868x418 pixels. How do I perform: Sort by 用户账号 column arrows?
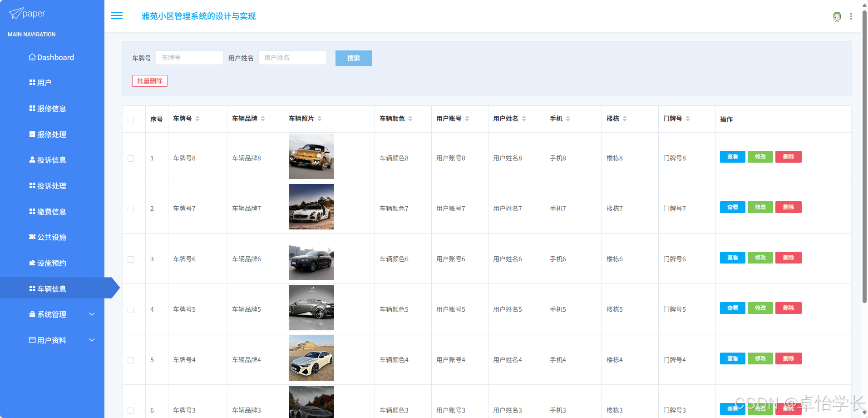pos(467,119)
